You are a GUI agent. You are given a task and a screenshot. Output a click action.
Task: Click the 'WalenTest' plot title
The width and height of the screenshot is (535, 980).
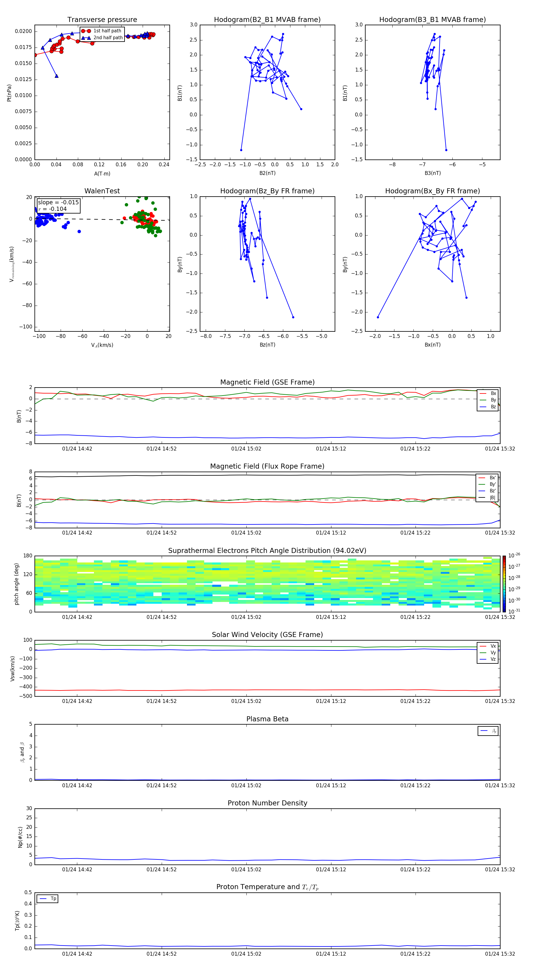pos(102,191)
